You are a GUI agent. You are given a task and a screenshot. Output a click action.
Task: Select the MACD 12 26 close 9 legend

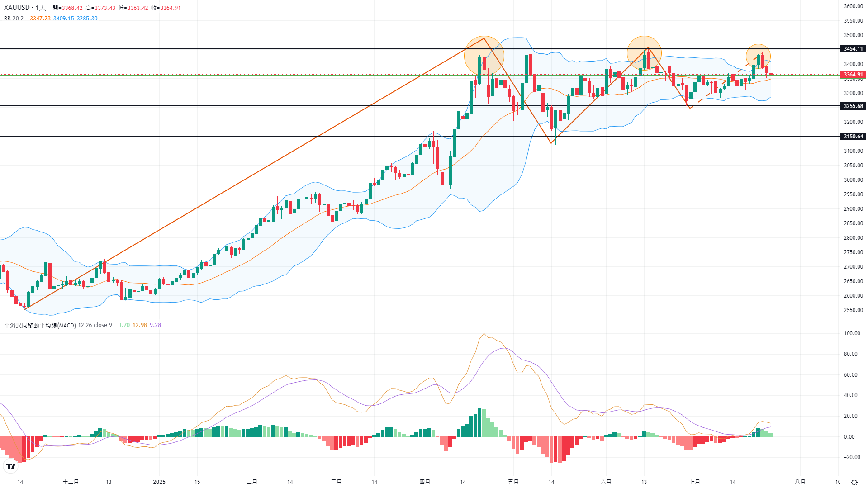pyautogui.click(x=58, y=325)
